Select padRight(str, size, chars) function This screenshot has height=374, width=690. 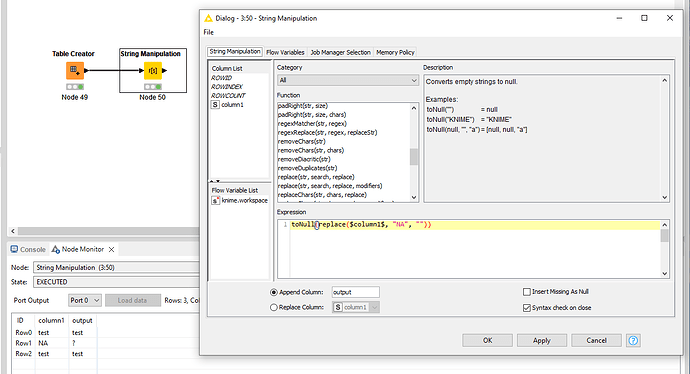(x=312, y=114)
